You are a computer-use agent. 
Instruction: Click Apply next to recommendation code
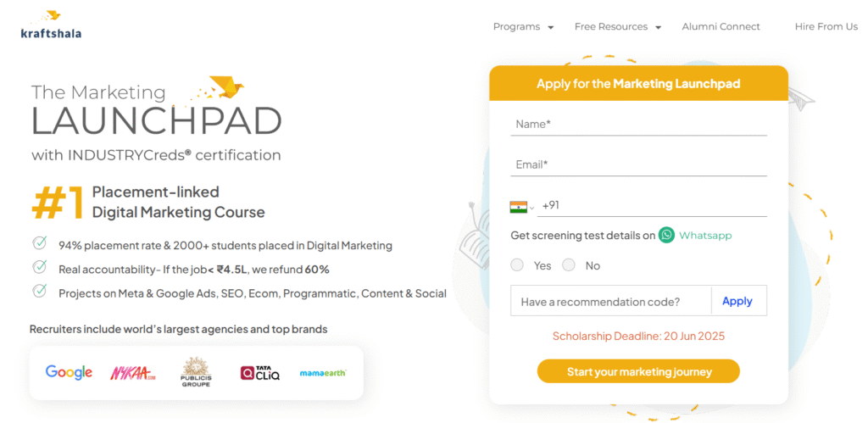coord(737,301)
